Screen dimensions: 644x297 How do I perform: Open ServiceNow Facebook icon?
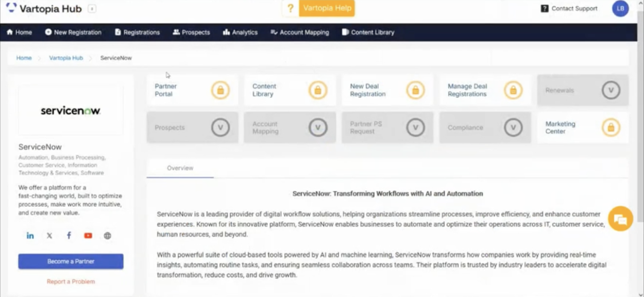coord(69,236)
